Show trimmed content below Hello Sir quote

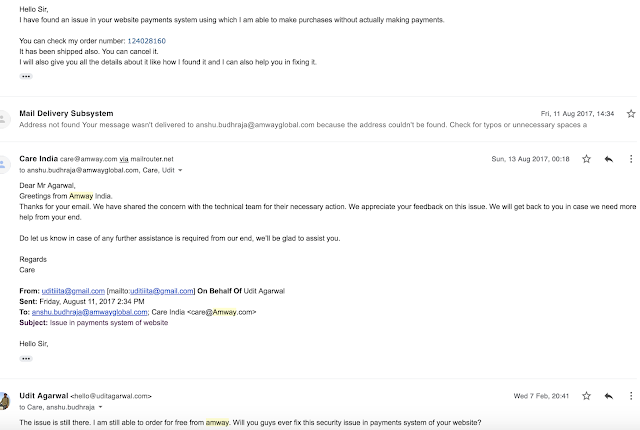tap(26, 359)
